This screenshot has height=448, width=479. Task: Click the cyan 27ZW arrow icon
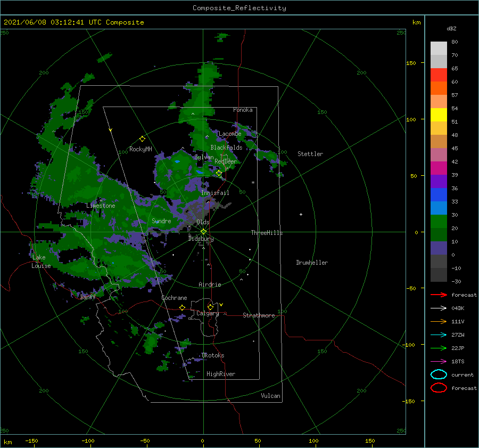click(439, 335)
